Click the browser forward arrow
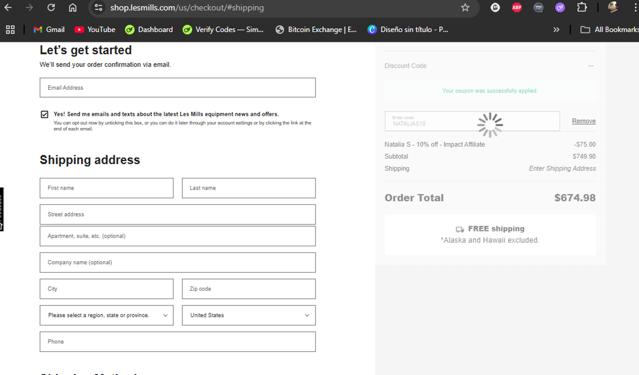Screen dimensions: 639x375 pos(29,7)
